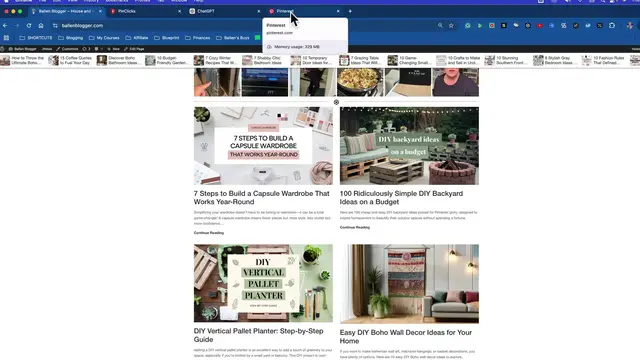Click the green checkmark extension icon
This screenshot has width=640, height=360.
click(x=468, y=25)
